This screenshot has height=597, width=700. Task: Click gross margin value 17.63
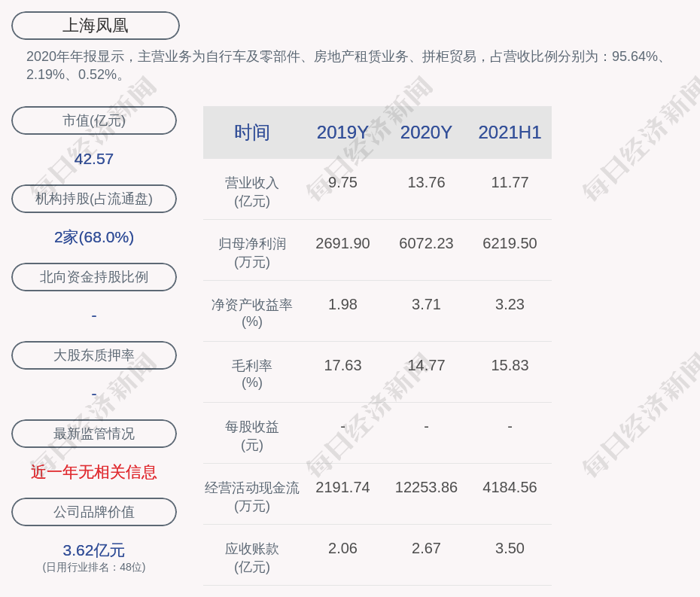coord(342,365)
